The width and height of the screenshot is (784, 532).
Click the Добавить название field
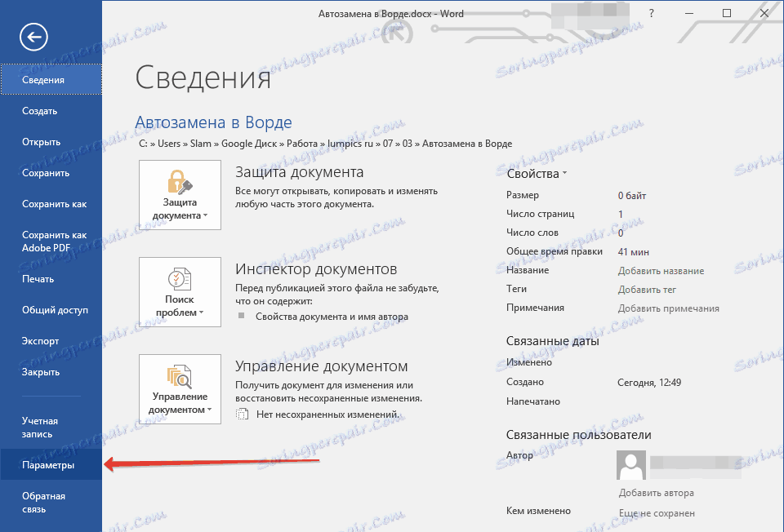coord(661,271)
